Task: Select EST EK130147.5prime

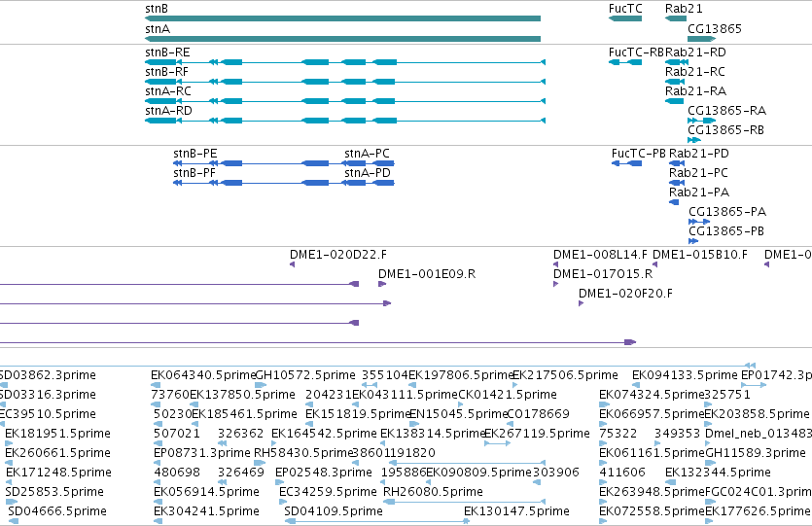Action: pos(516,511)
